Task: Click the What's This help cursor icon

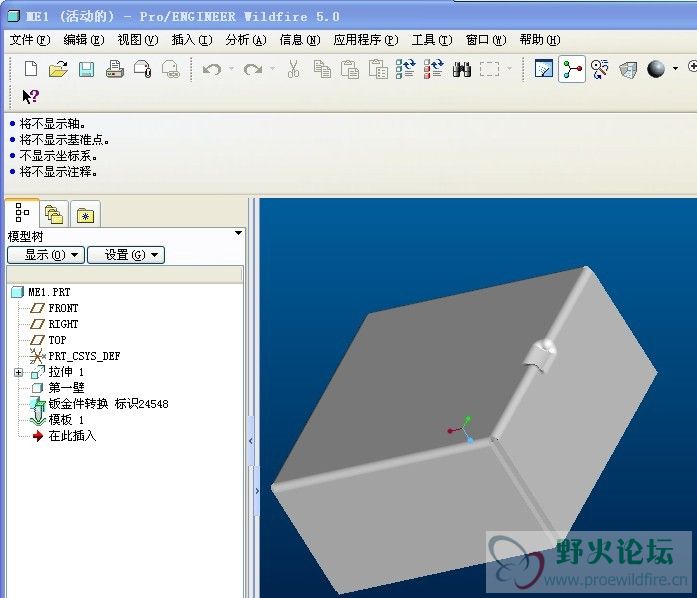Action: [x=31, y=96]
